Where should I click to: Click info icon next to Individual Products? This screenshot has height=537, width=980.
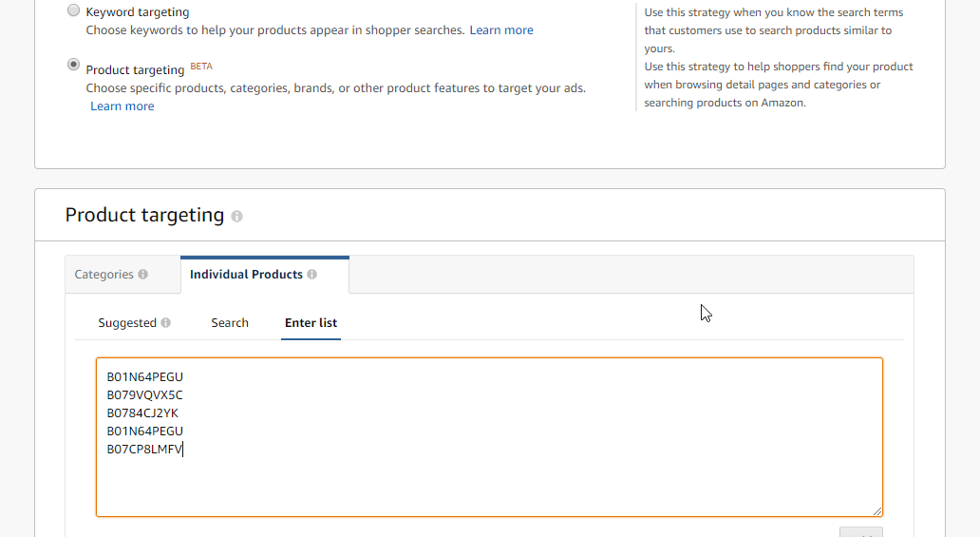tap(311, 275)
